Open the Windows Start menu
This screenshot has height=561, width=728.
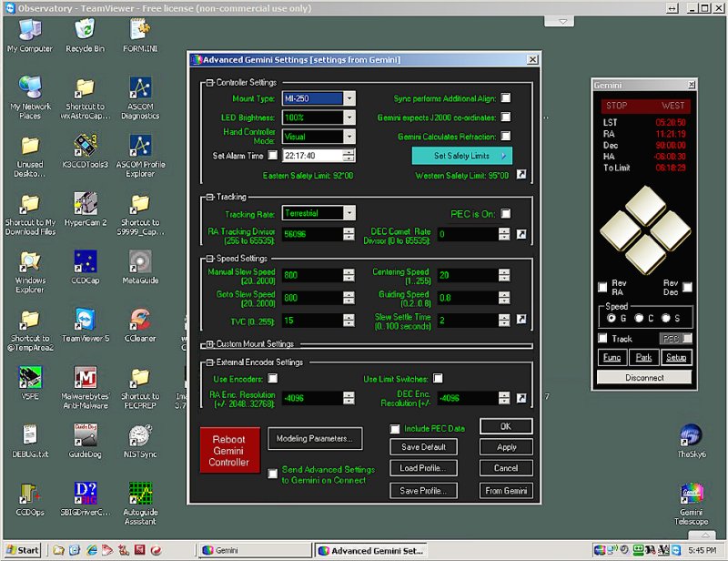click(x=22, y=550)
